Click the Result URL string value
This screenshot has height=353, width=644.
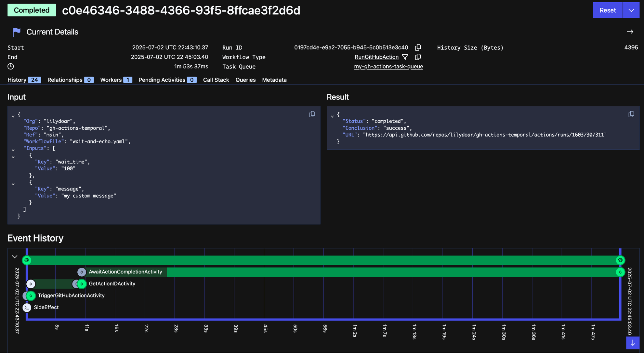pos(485,135)
